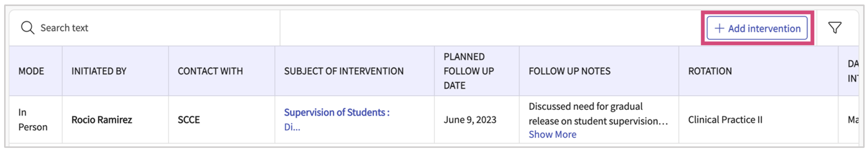Open the filter funnel icon
Image resolution: width=868 pixels, height=152 pixels.
[x=835, y=28]
